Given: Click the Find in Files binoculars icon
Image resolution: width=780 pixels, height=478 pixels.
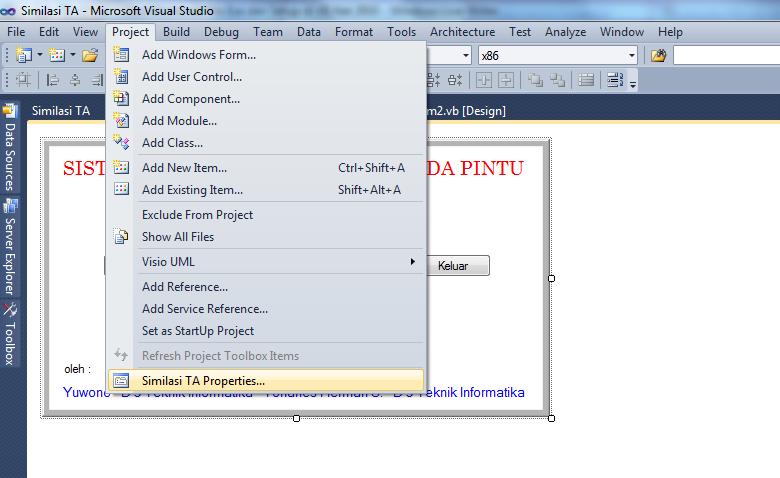Looking at the screenshot, I should (658, 55).
